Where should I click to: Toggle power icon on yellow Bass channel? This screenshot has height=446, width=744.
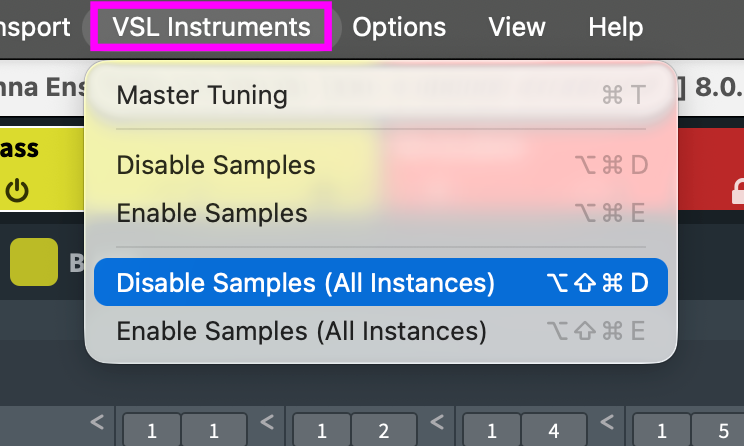[x=16, y=190]
